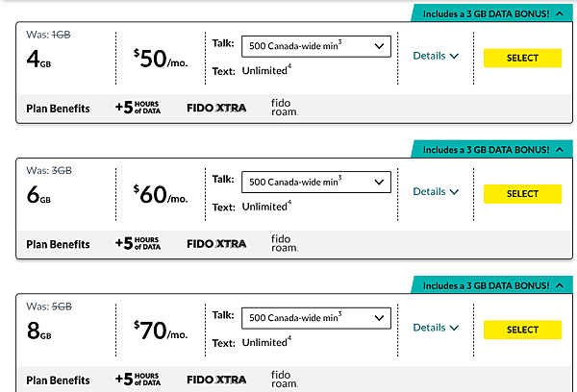Click Fido XTRA logo in $70 plan
Screen dimensions: 577x392
pos(216,380)
